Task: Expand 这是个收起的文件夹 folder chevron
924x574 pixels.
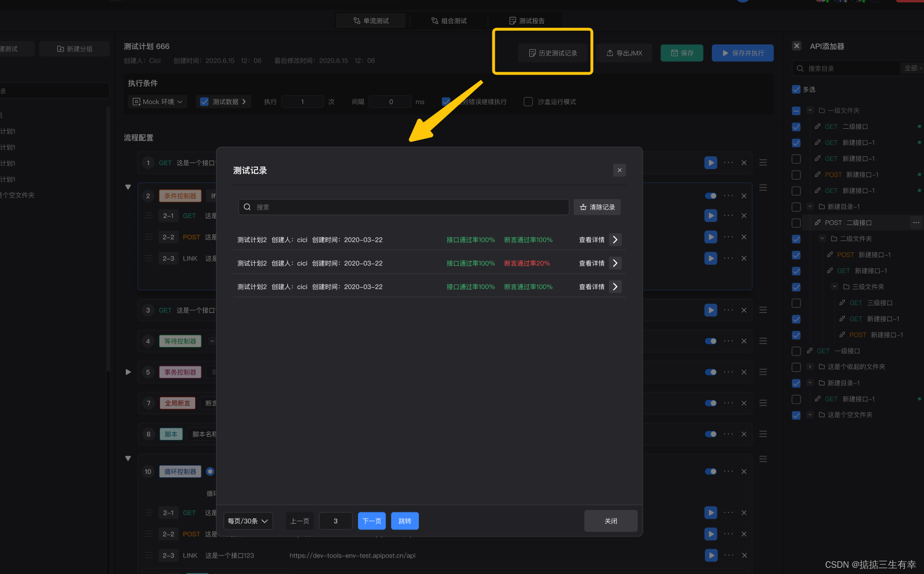Action: tap(810, 366)
